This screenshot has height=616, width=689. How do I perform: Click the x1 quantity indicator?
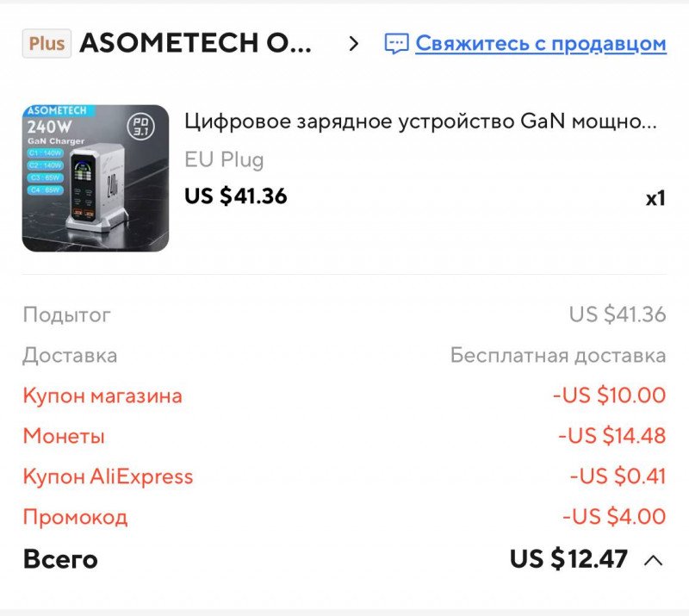pyautogui.click(x=655, y=198)
